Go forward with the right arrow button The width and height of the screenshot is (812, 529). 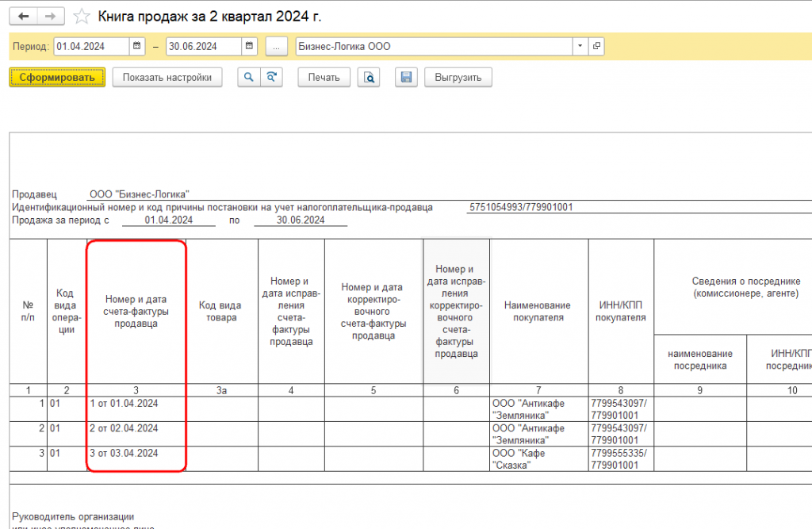click(50, 17)
